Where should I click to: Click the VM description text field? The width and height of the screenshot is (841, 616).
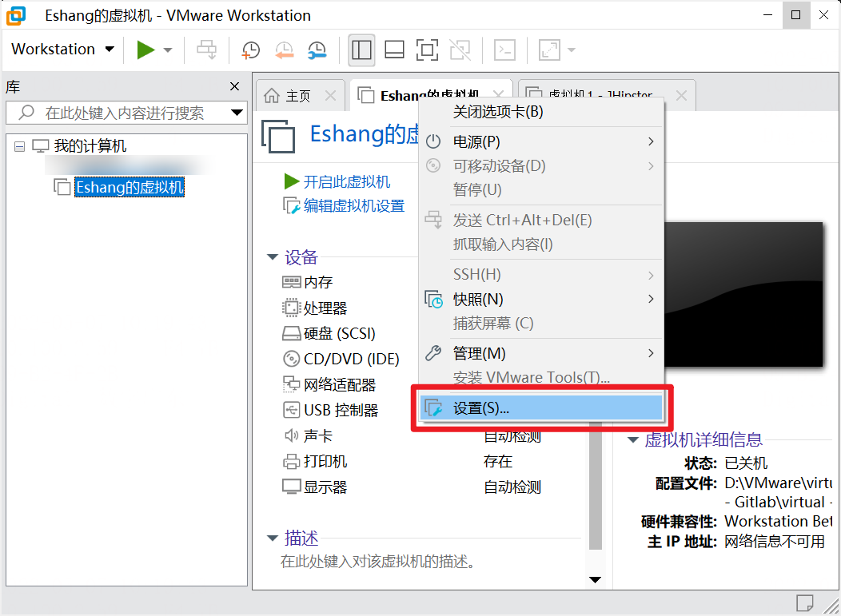[x=378, y=562]
